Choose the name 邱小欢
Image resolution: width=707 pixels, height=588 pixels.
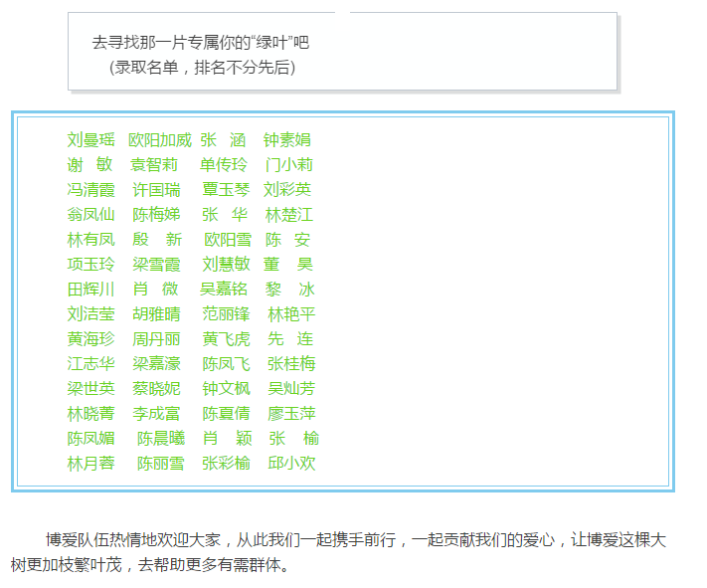click(291, 463)
